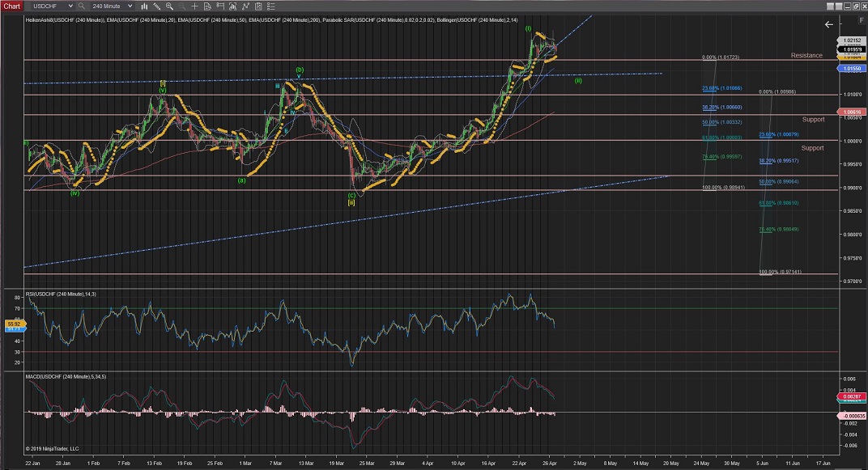This screenshot has height=470, width=868.
Task: Minimize the chart window
Action: (848, 6)
